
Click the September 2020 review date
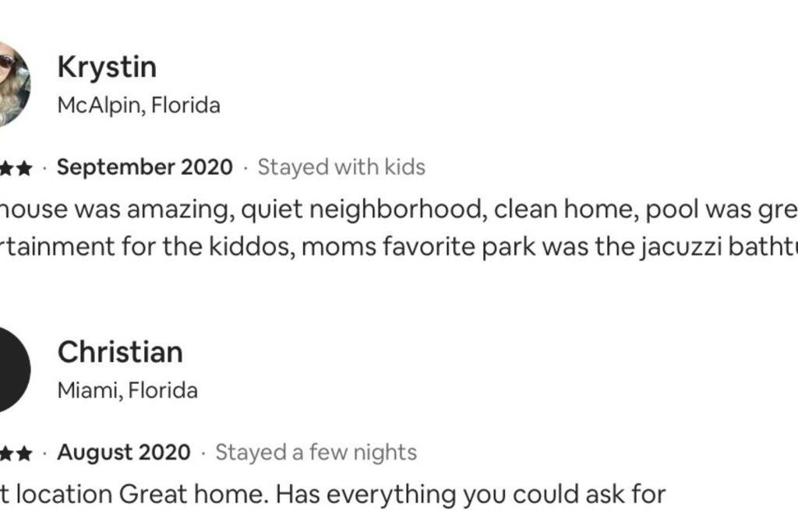(x=144, y=167)
